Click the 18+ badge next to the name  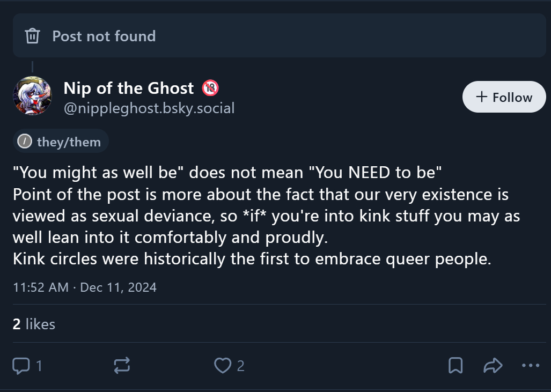[210, 88]
